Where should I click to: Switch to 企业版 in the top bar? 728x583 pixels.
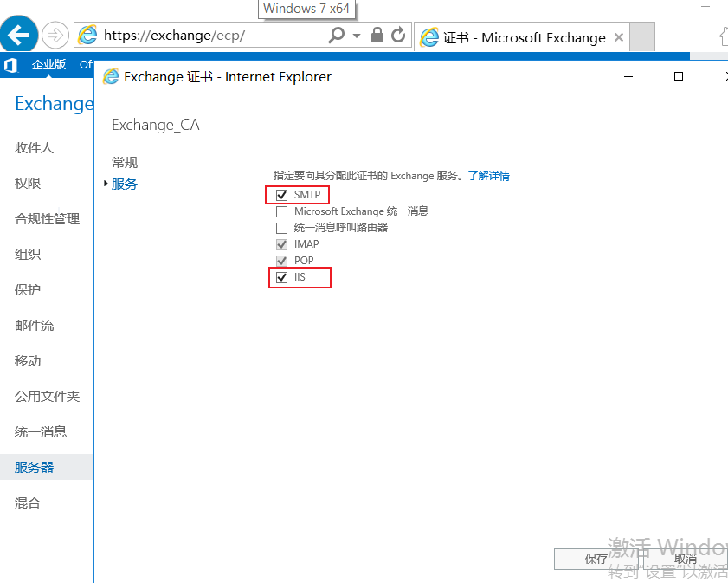[x=48, y=65]
